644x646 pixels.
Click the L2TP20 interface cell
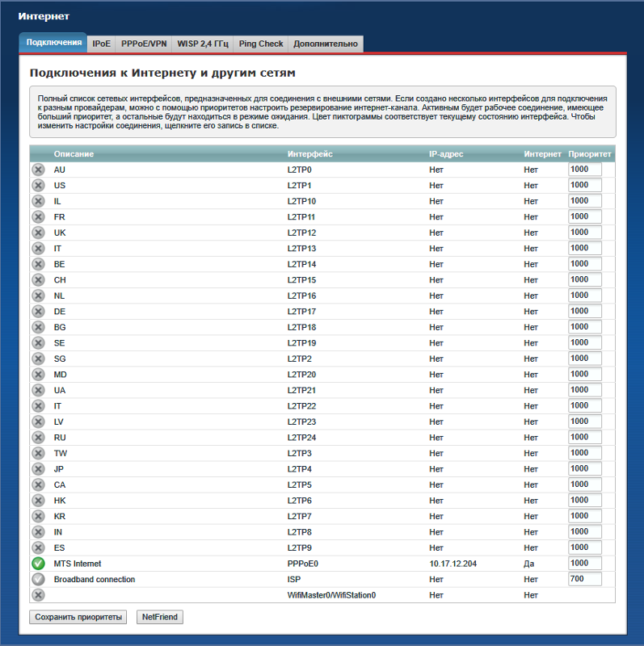pyautogui.click(x=301, y=375)
